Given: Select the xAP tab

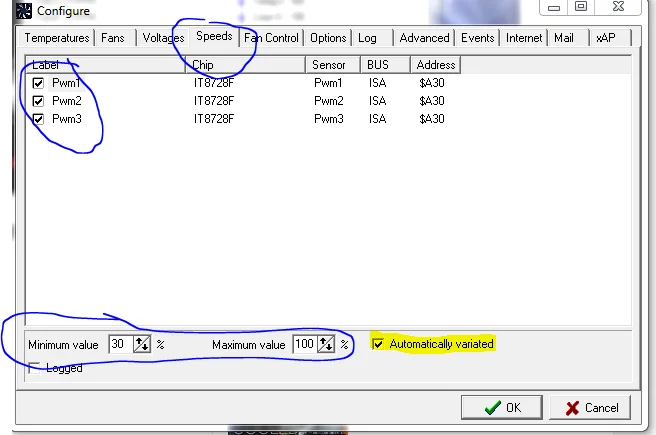Looking at the screenshot, I should (606, 38).
